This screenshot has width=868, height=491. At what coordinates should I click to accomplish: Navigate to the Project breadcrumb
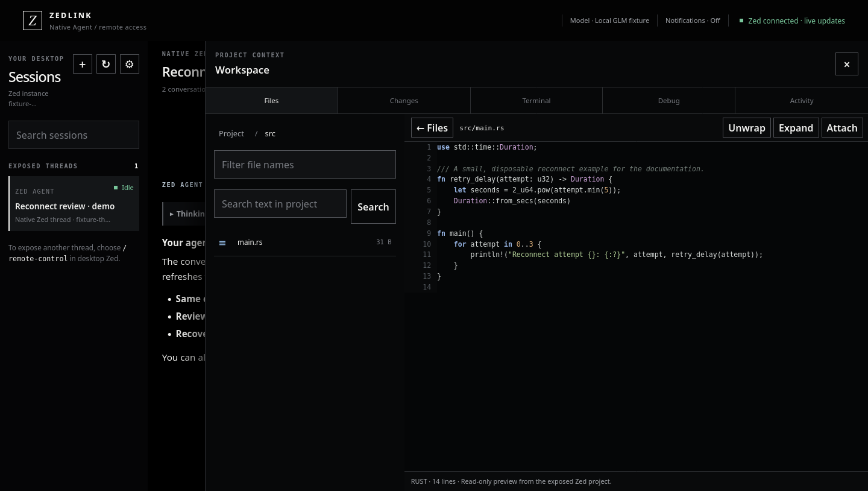(x=231, y=134)
